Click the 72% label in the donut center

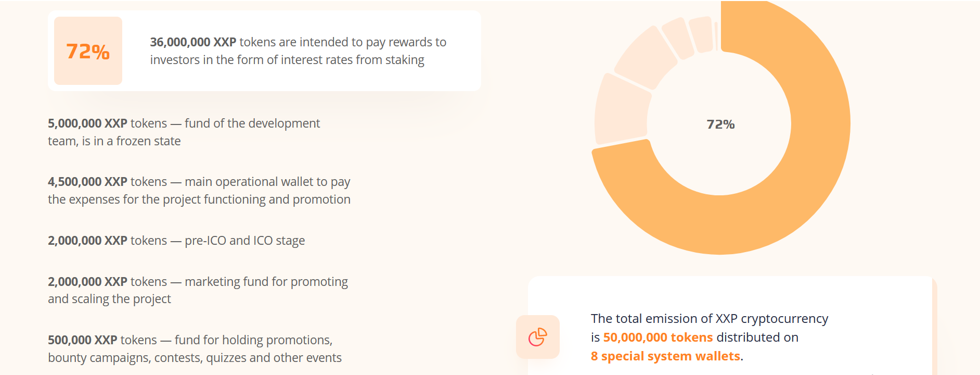(720, 124)
